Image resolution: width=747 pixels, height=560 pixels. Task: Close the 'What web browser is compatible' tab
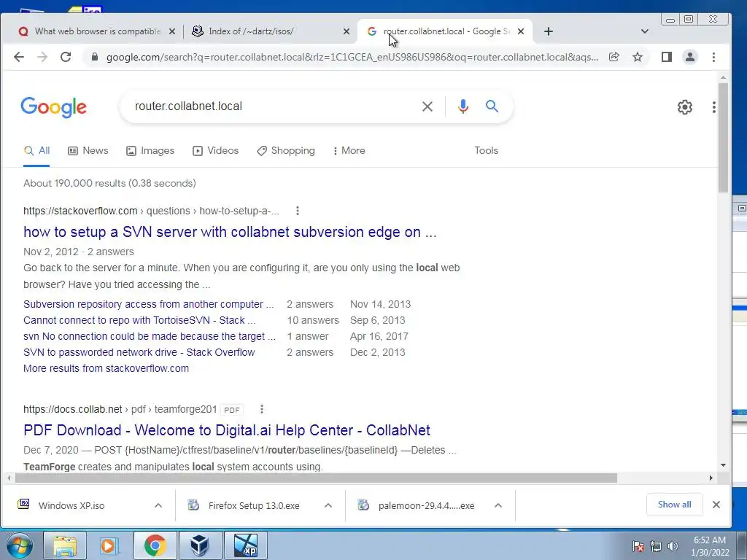pos(172,31)
